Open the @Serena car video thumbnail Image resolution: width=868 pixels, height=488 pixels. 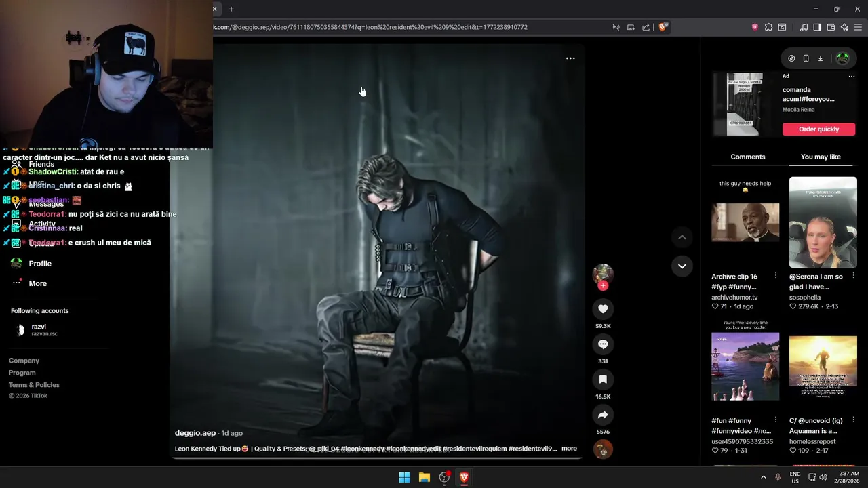click(x=823, y=222)
